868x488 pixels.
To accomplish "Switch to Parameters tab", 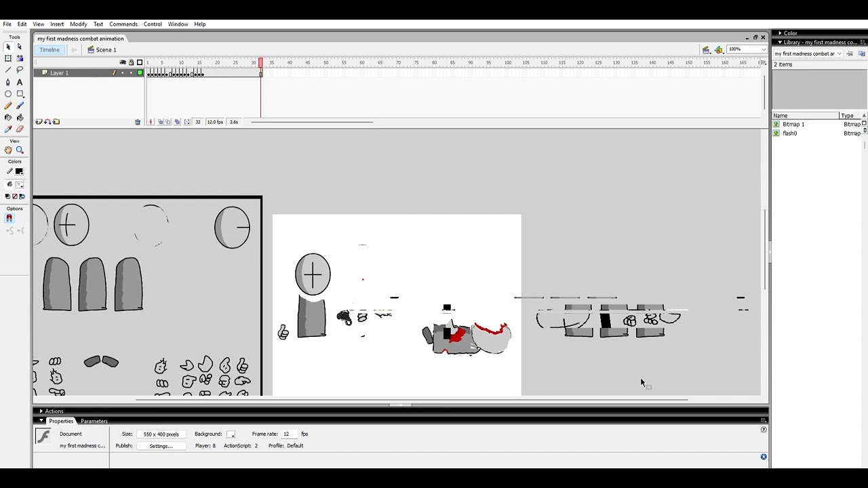I will [94, 421].
